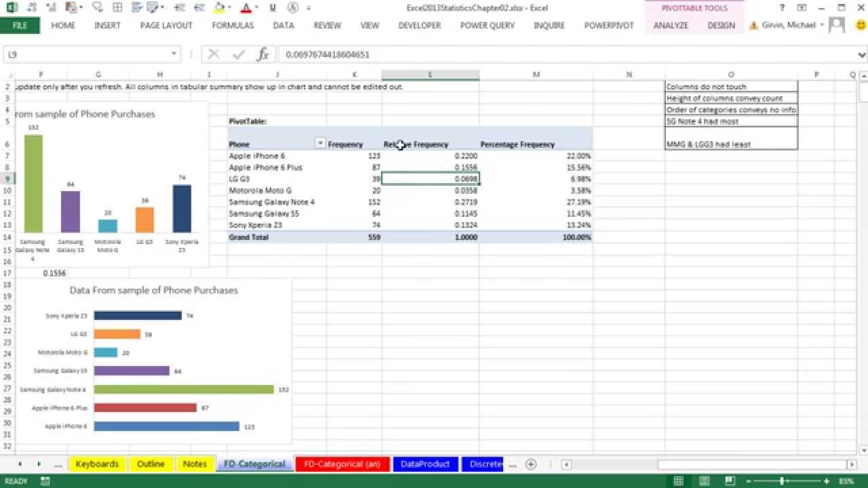Image resolution: width=868 pixels, height=488 pixels.
Task: Open the INSERT ribbon tab
Action: (x=107, y=25)
